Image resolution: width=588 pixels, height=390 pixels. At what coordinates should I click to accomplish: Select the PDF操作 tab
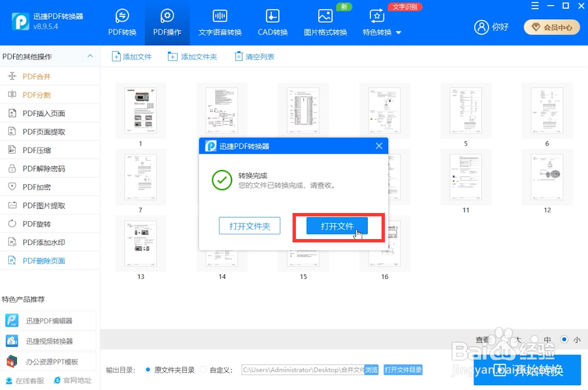click(167, 23)
